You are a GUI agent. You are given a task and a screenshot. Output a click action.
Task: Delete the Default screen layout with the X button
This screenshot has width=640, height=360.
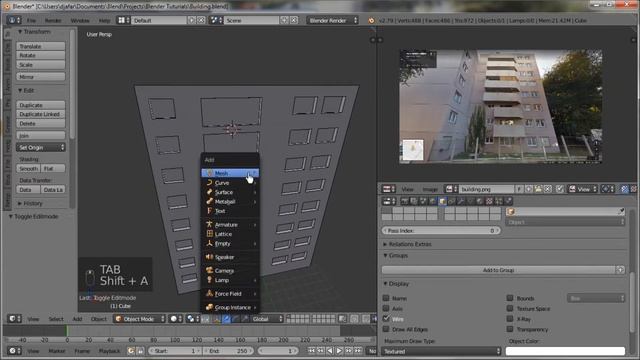[x=201, y=20]
